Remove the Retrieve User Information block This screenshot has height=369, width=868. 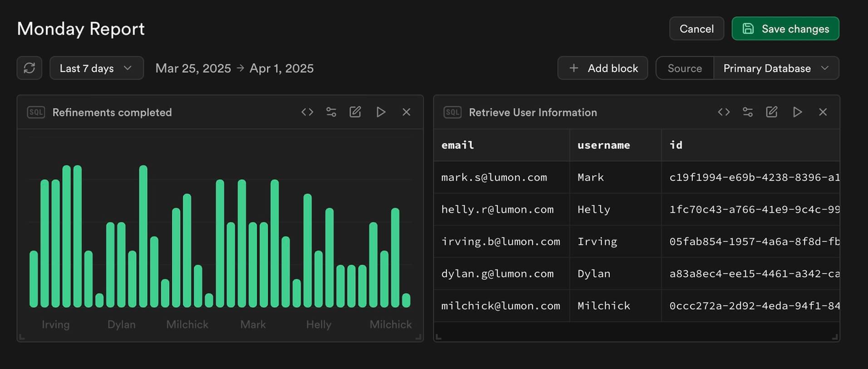click(823, 112)
